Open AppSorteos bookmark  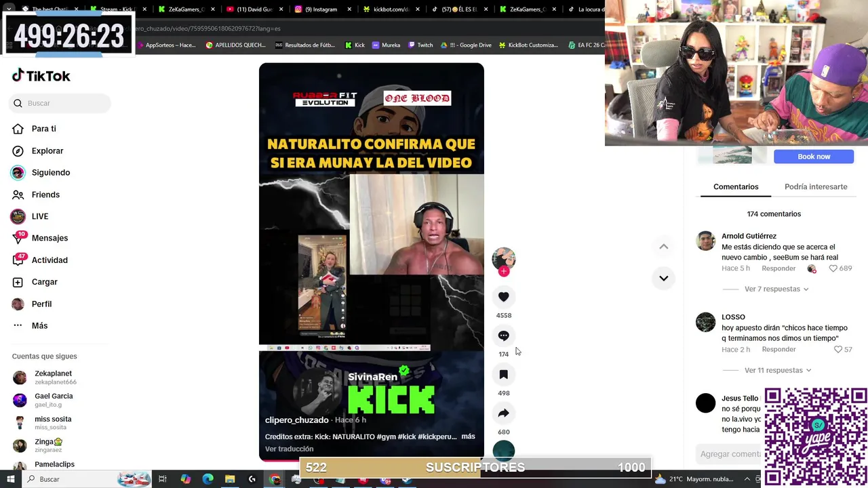tap(165, 45)
